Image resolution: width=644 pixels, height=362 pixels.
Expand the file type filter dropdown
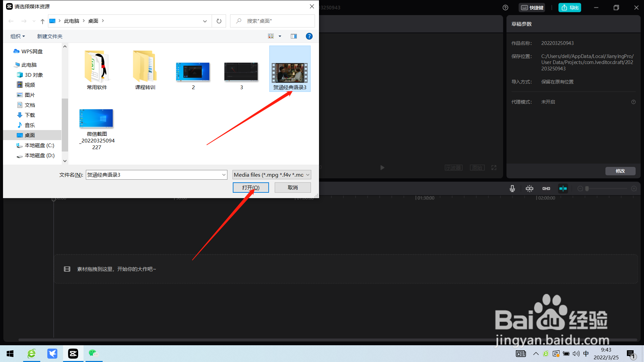[308, 175]
